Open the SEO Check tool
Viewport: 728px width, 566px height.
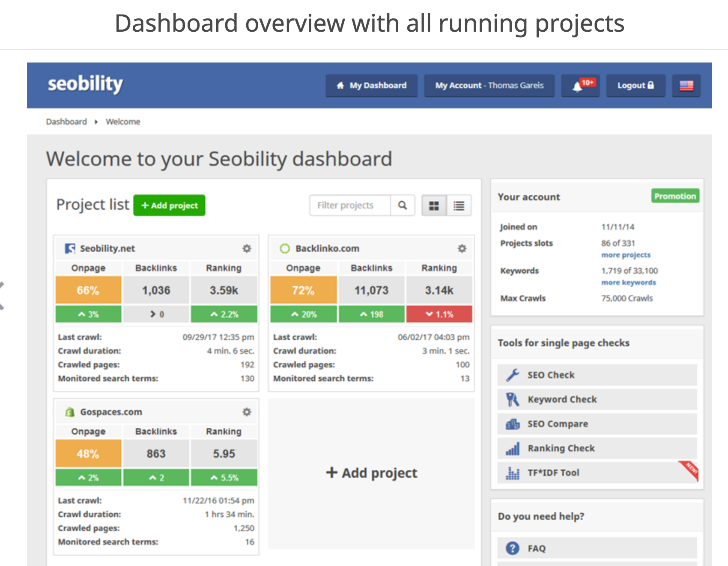(597, 375)
